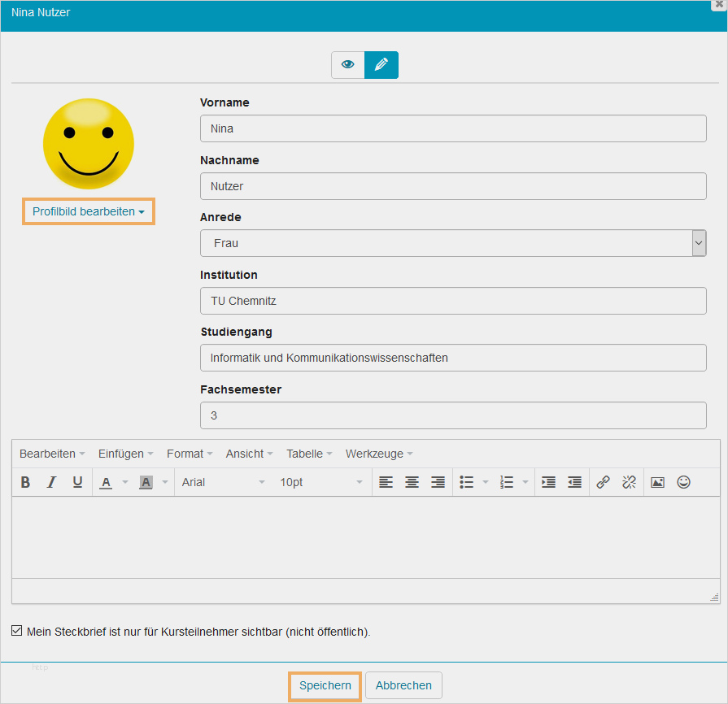Expand the Arial font family dropdown
The image size is (728, 704).
[x=224, y=482]
